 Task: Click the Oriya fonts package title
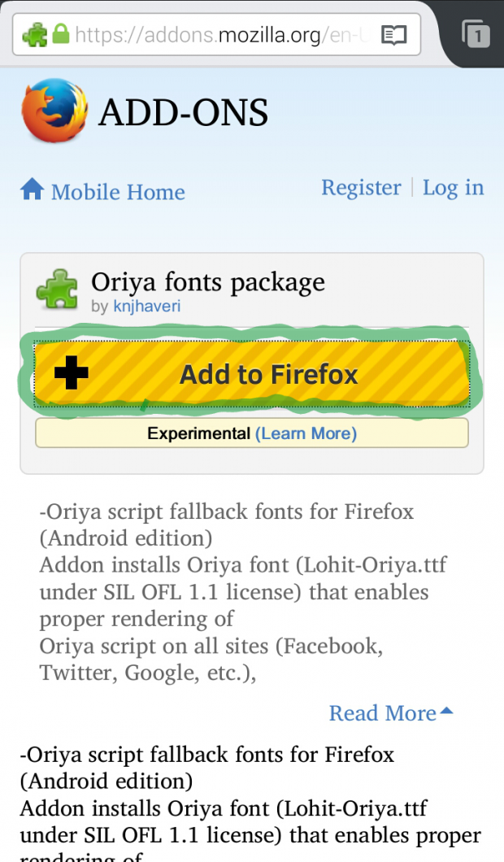click(208, 281)
